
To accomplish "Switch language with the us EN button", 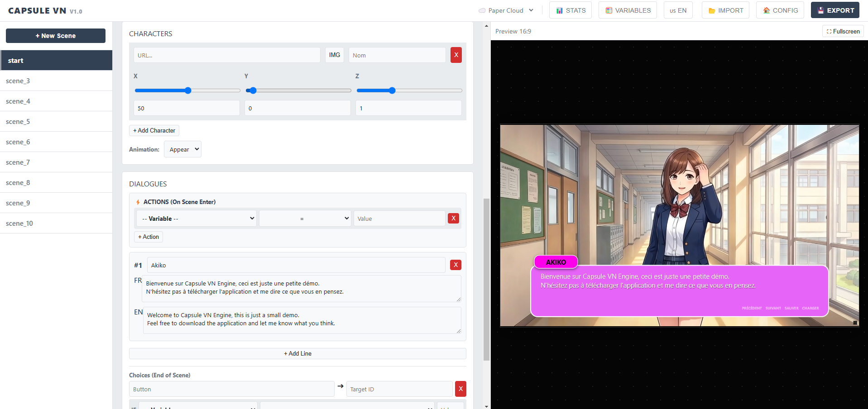I will point(678,10).
